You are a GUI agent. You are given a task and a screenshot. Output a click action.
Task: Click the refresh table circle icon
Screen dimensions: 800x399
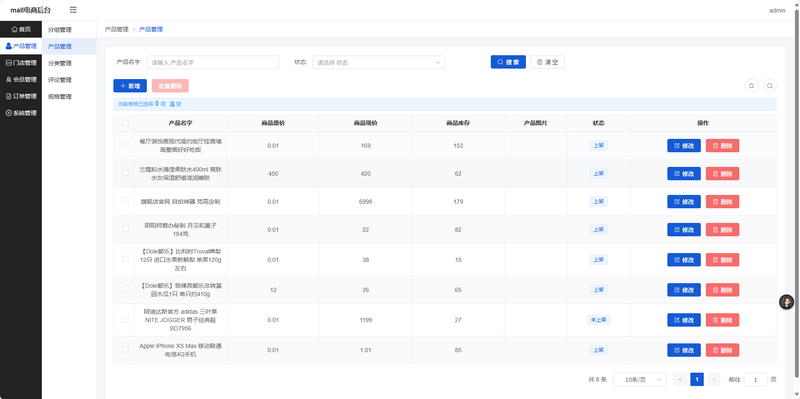pyautogui.click(x=751, y=86)
